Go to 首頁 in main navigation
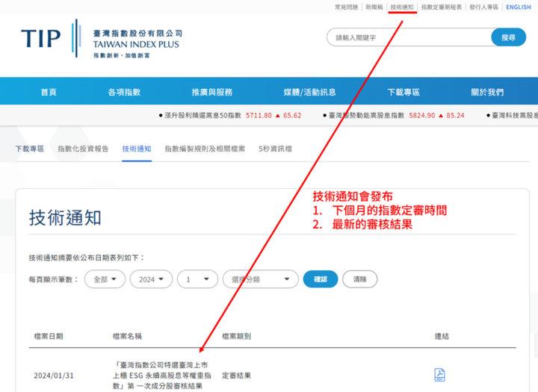The image size is (538, 392). pyautogui.click(x=49, y=92)
